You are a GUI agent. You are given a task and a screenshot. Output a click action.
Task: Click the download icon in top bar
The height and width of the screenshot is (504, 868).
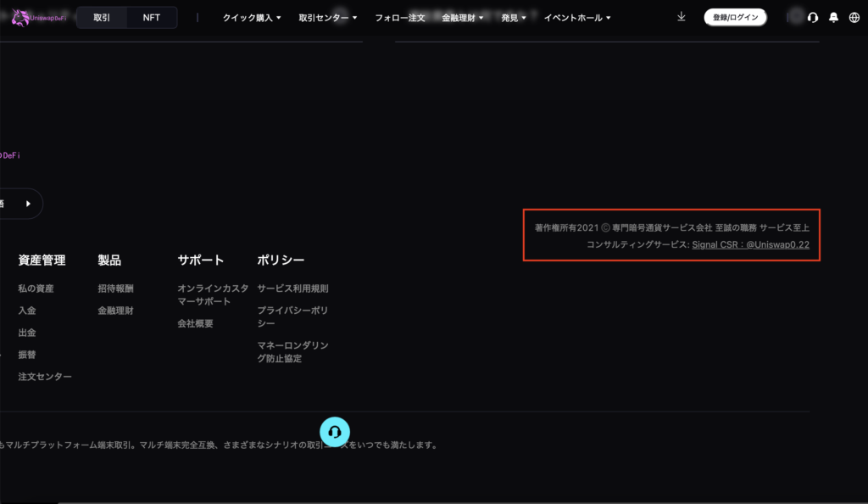682,17
